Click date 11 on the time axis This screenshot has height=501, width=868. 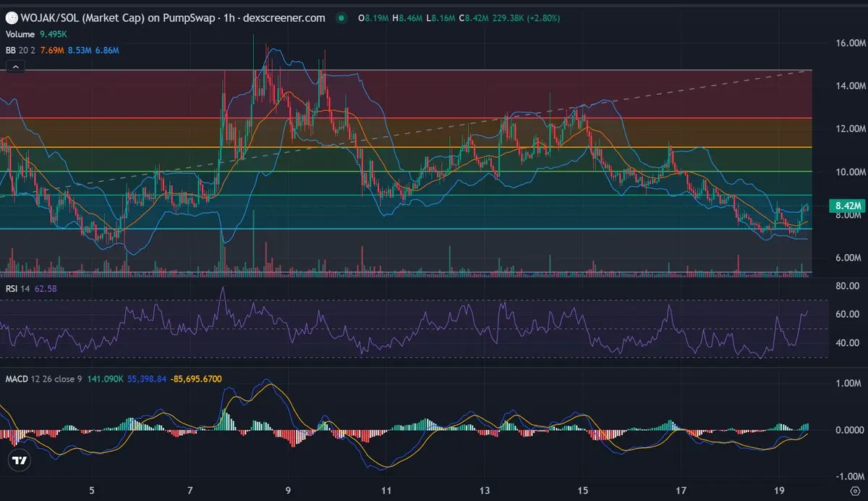386,490
